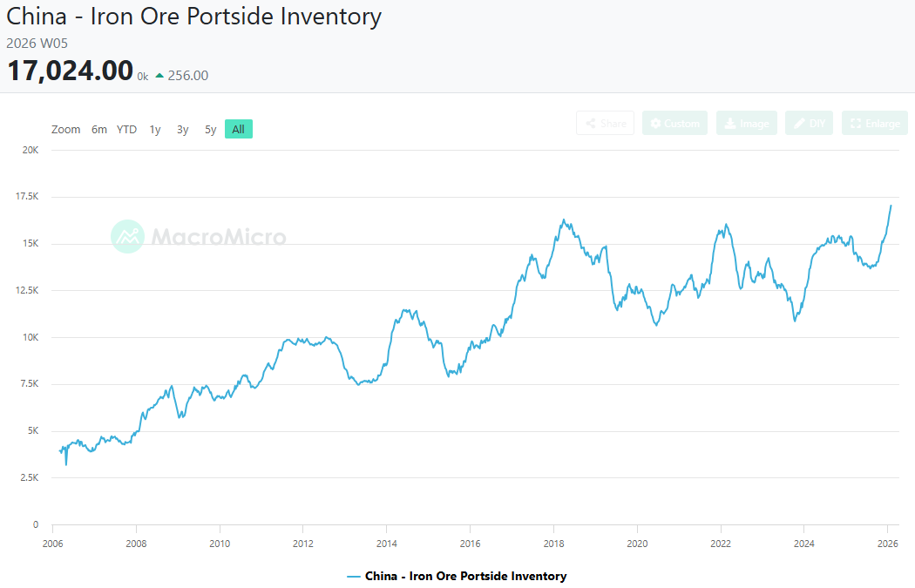Click the latest data point near 2026
This screenshot has height=588, width=915.
point(891,206)
